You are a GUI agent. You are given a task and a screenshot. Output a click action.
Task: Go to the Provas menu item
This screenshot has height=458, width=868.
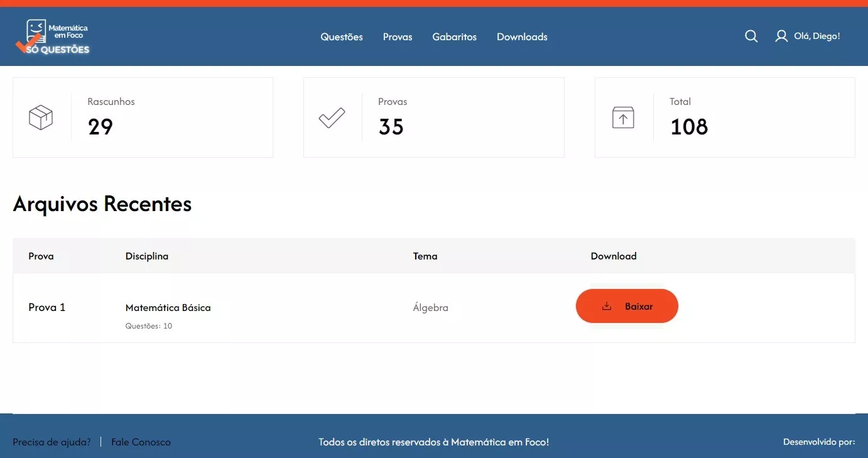(x=398, y=37)
